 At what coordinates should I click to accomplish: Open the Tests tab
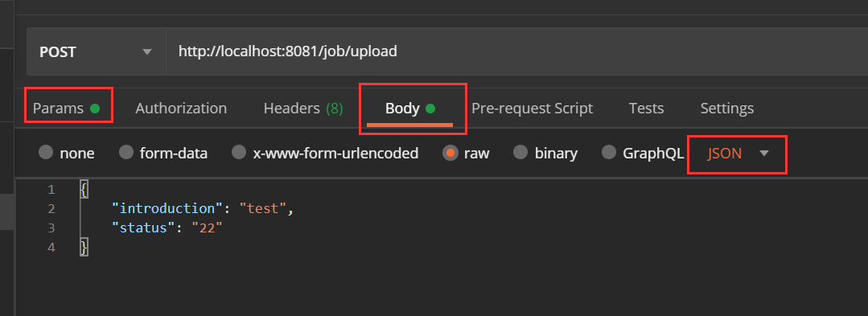646,109
